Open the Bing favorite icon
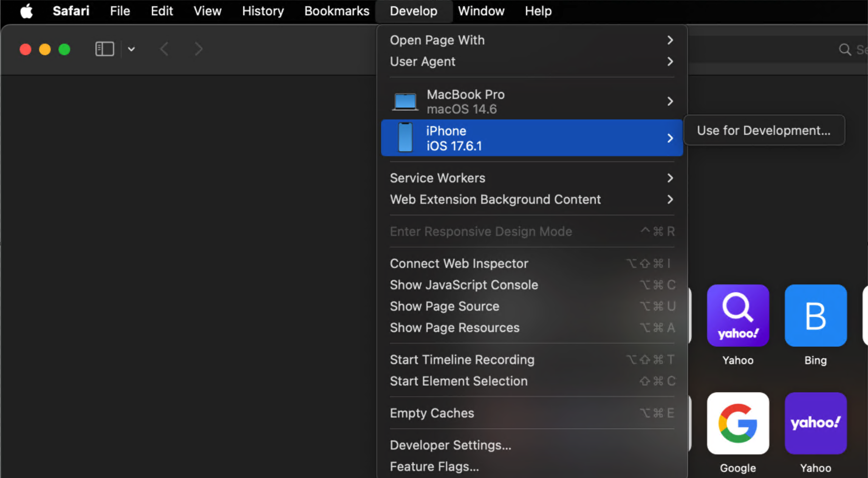The image size is (868, 478). tap(815, 315)
